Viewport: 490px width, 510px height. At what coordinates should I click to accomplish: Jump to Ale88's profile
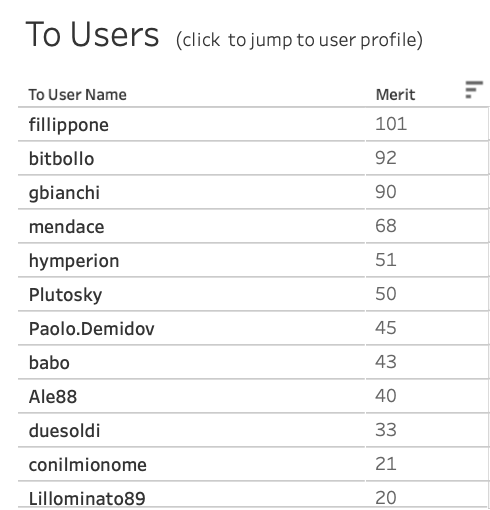(x=53, y=397)
